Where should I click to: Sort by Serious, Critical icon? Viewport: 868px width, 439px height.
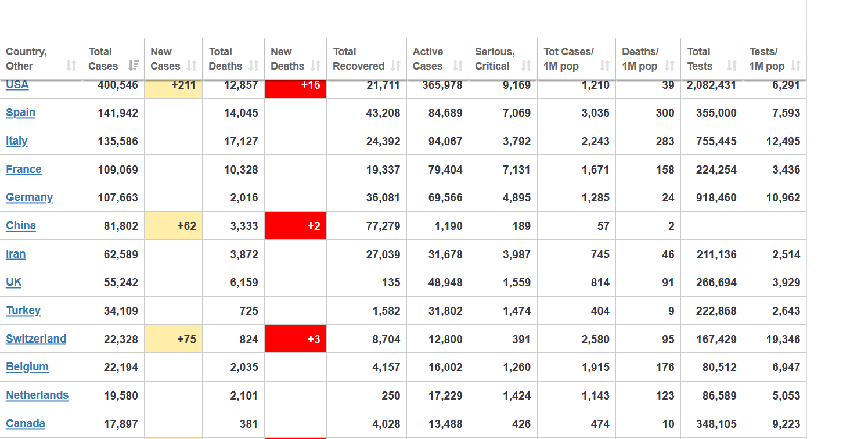coord(526,66)
